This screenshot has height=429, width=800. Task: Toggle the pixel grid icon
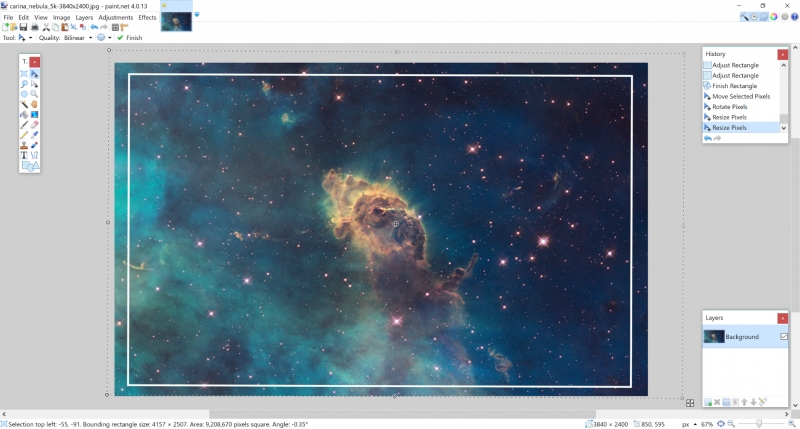[115, 27]
